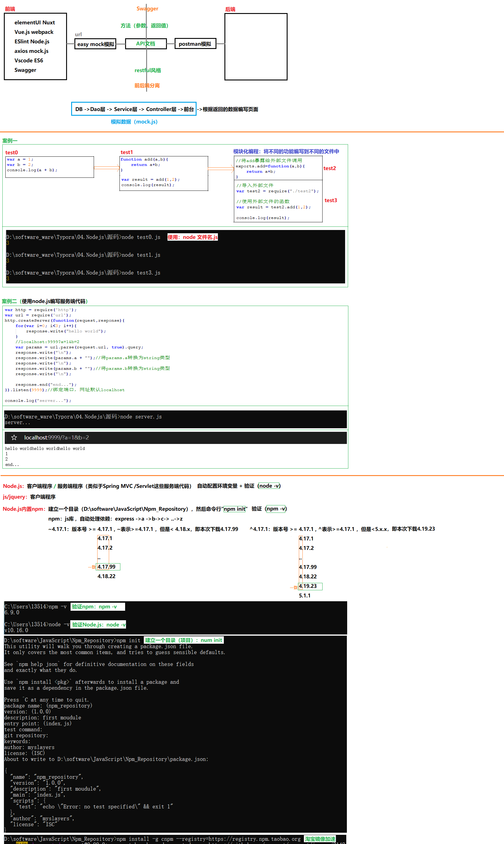504x844 pixels.
Task: Click the red test2 label
Action: 329,168
